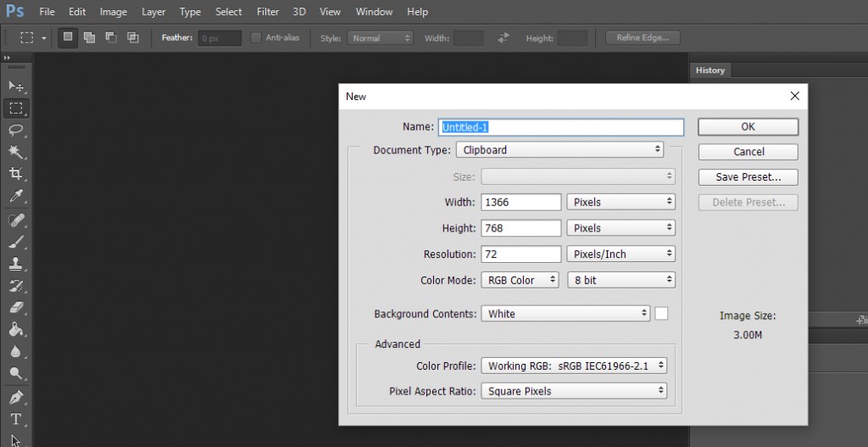Screen dimensions: 868x447
Task: Select the Clone Stamp tool
Action: coord(16,264)
